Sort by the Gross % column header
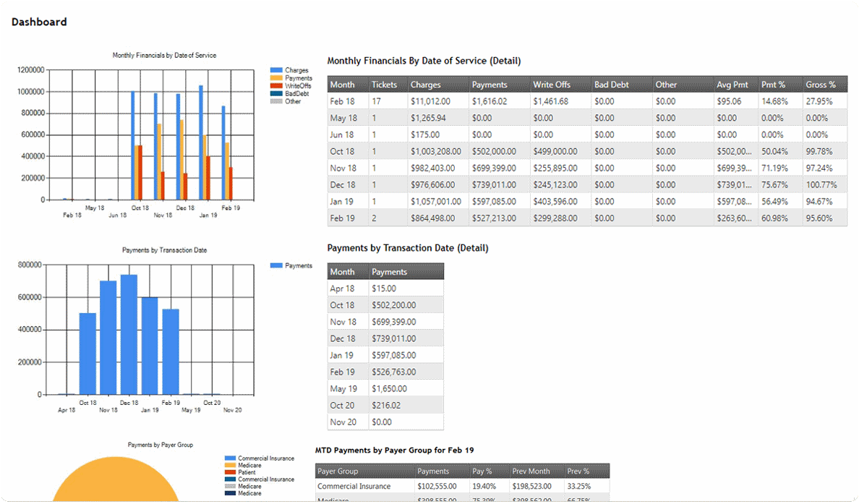859x504 pixels. pos(821,85)
